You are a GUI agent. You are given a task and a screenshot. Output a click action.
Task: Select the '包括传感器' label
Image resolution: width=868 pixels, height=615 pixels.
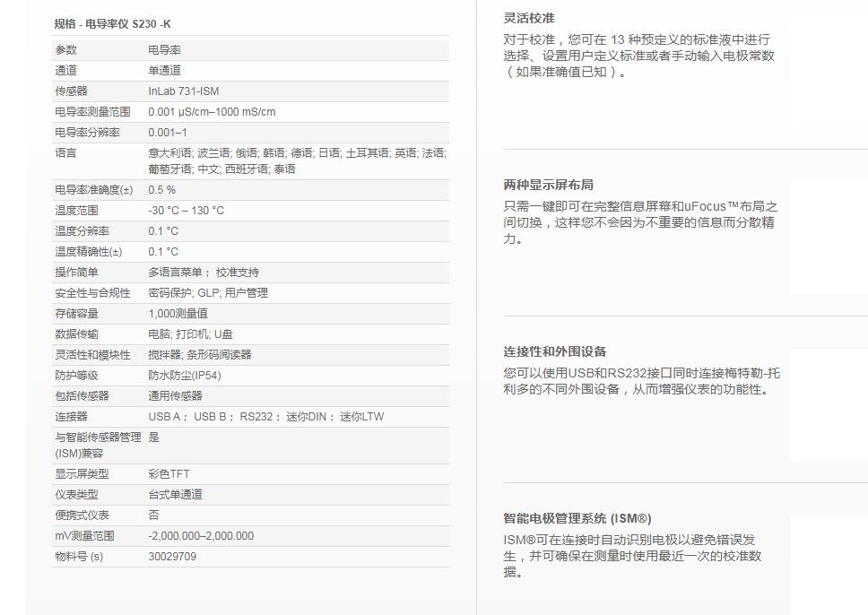tap(82, 395)
